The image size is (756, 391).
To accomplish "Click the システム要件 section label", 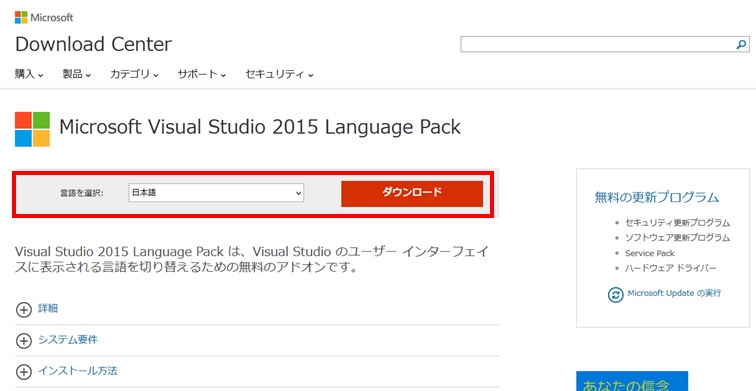I will [x=68, y=340].
